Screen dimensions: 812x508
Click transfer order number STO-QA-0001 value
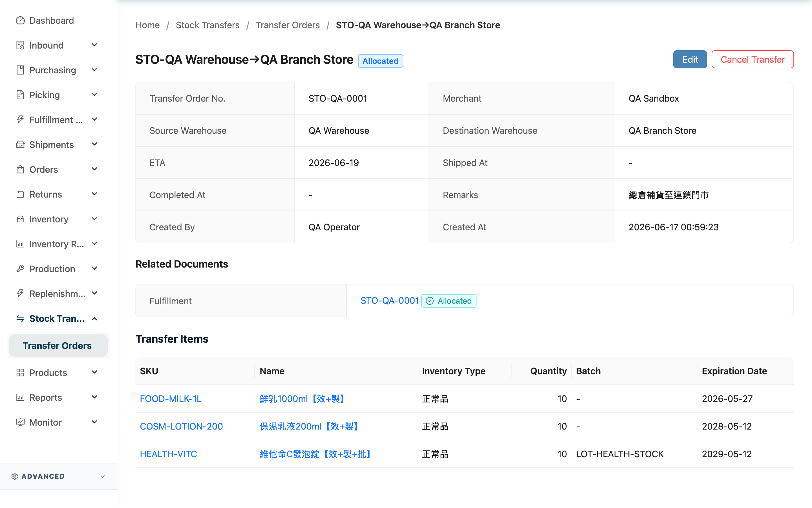(337, 98)
